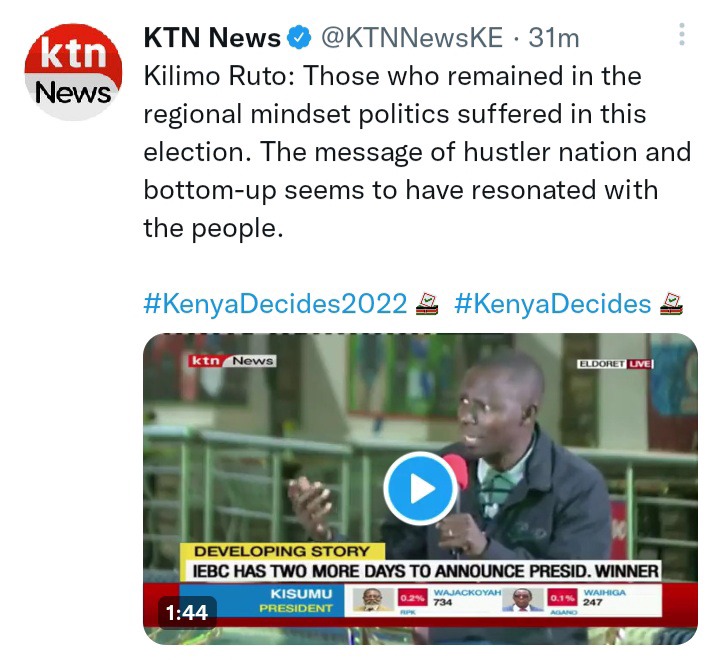
Task: Click the #KenyaDecides2022 hashtag
Action: click(275, 304)
